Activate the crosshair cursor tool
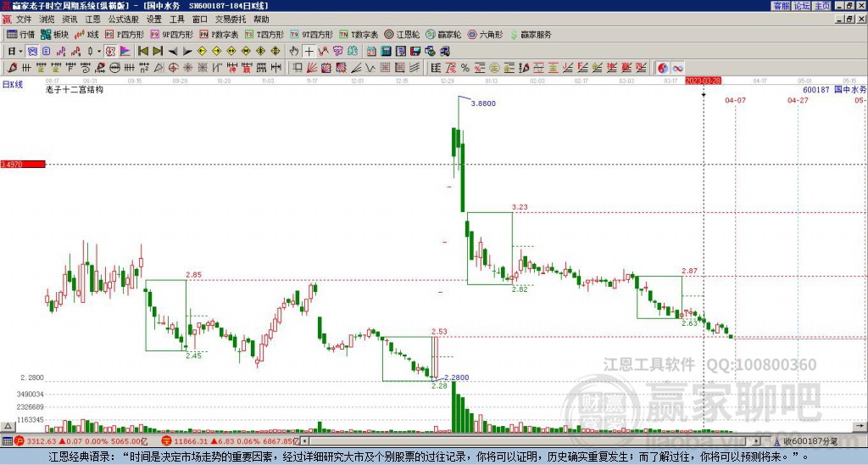Image resolution: width=868 pixels, height=465 pixels. (x=309, y=51)
